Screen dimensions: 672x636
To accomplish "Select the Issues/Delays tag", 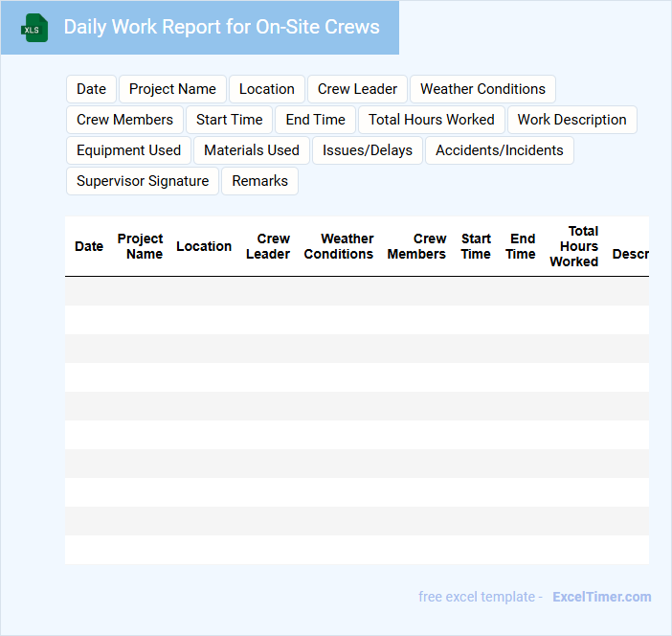I will pyautogui.click(x=368, y=150).
